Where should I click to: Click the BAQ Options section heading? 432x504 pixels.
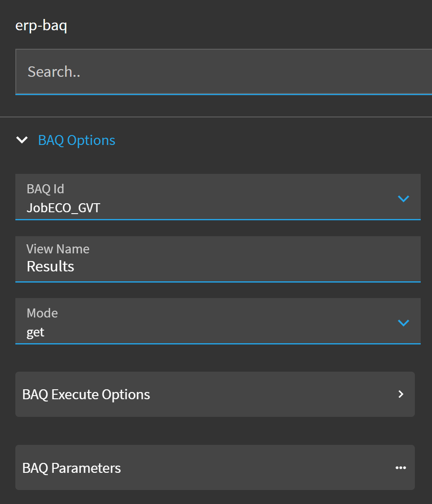77,140
